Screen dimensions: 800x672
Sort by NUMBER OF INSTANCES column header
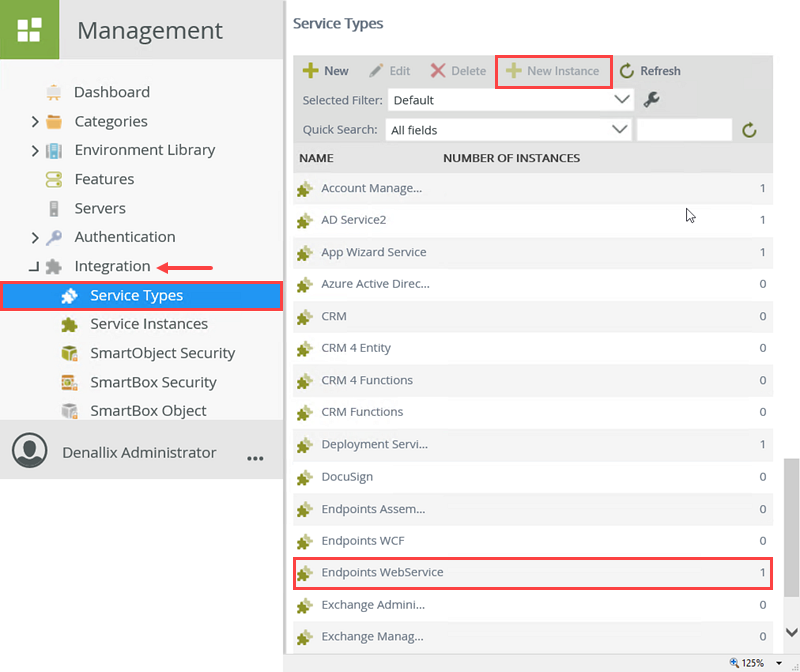tap(511, 158)
